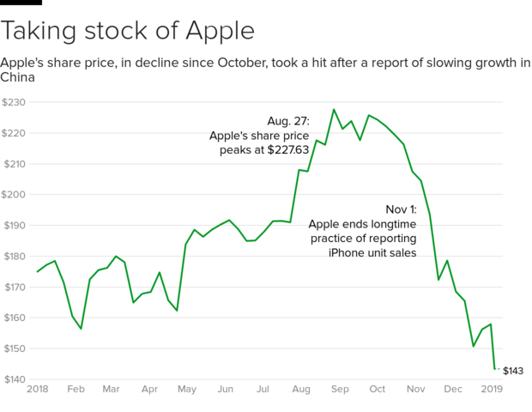Select the 2019 label on the x-axis
Image resolution: width=532 pixels, height=412 pixels.
pos(491,390)
